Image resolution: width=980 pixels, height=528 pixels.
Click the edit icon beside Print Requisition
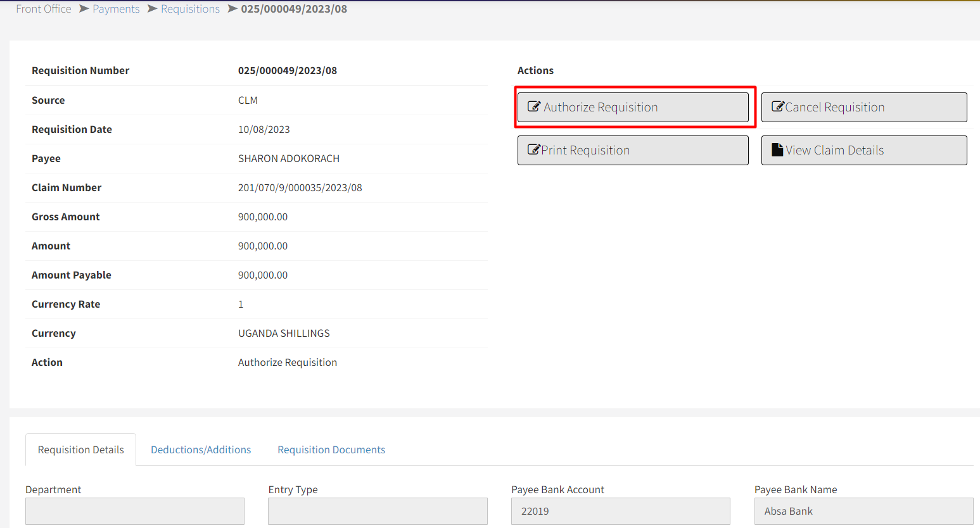[534, 150]
